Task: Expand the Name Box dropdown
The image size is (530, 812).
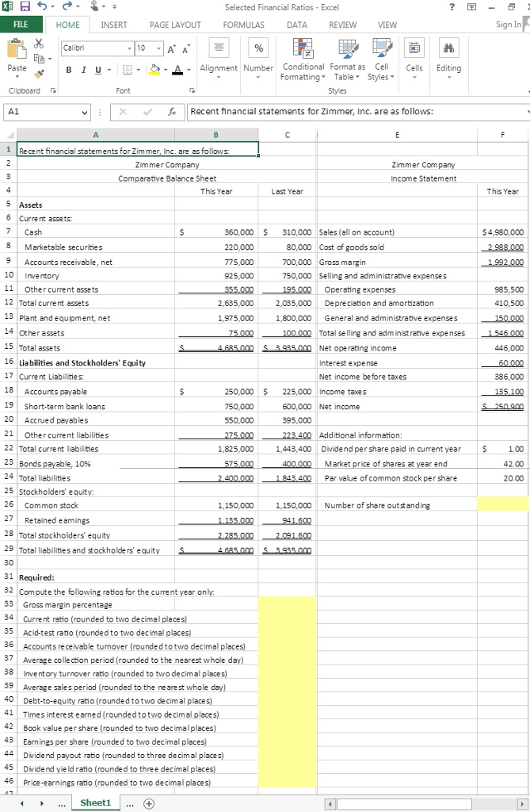Action: click(x=85, y=112)
